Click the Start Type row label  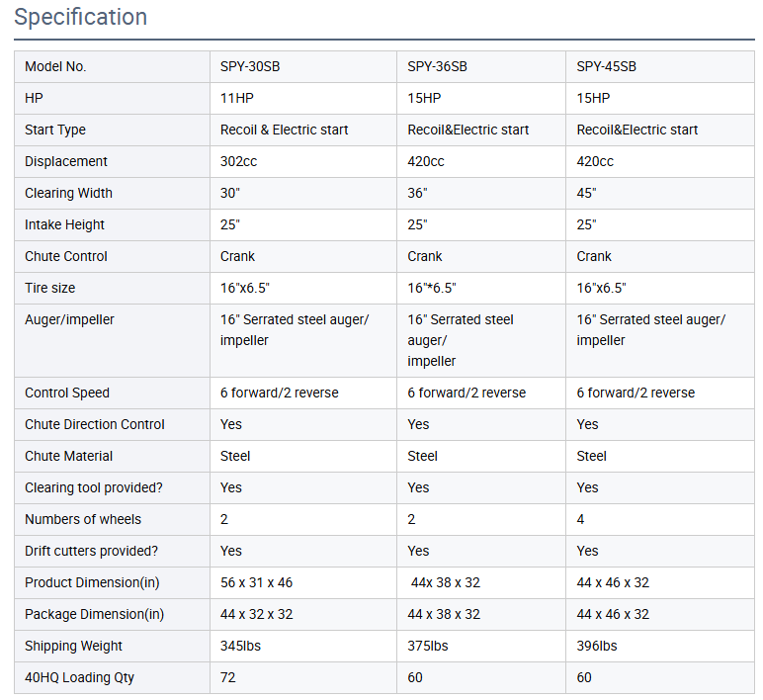tap(55, 131)
